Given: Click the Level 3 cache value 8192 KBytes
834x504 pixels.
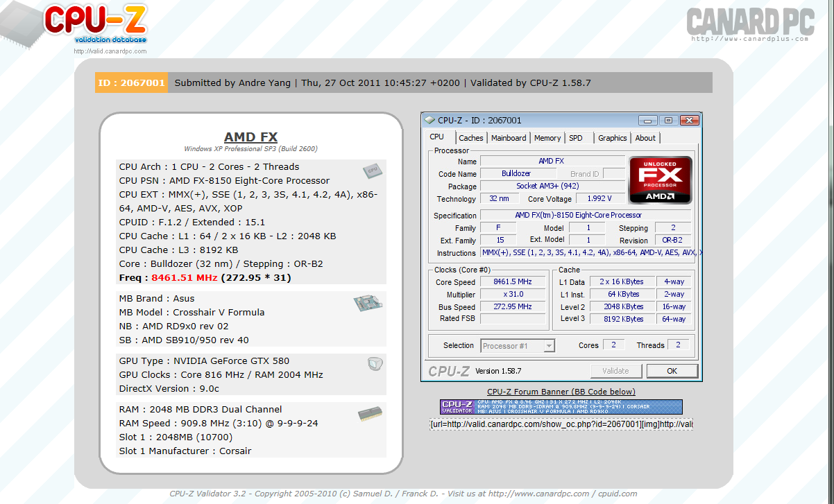Looking at the screenshot, I should click(623, 319).
